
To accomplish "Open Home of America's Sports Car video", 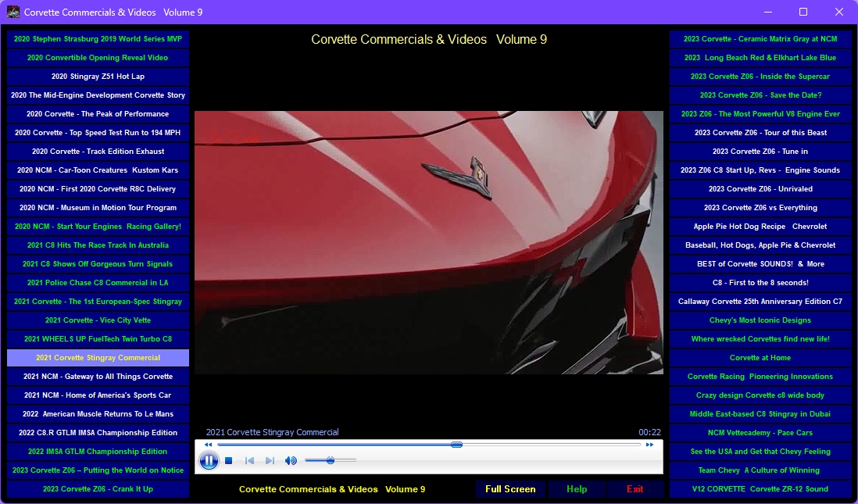I will [x=98, y=395].
